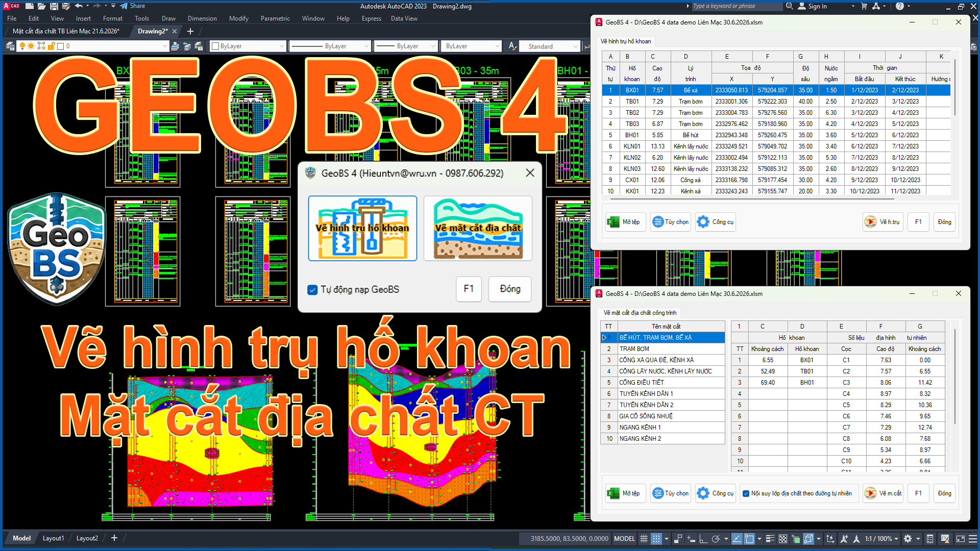Open the Dimension menu

(202, 18)
